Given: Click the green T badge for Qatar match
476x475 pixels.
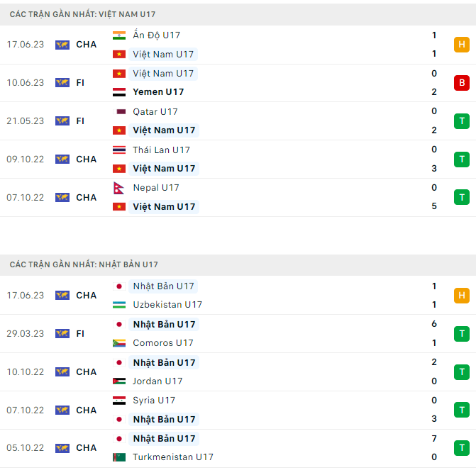Looking at the screenshot, I should point(462,121).
